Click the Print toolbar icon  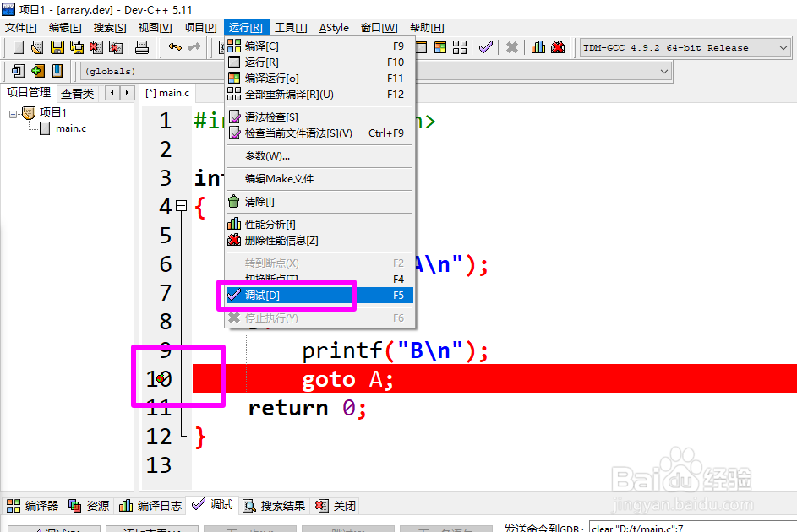coord(142,48)
